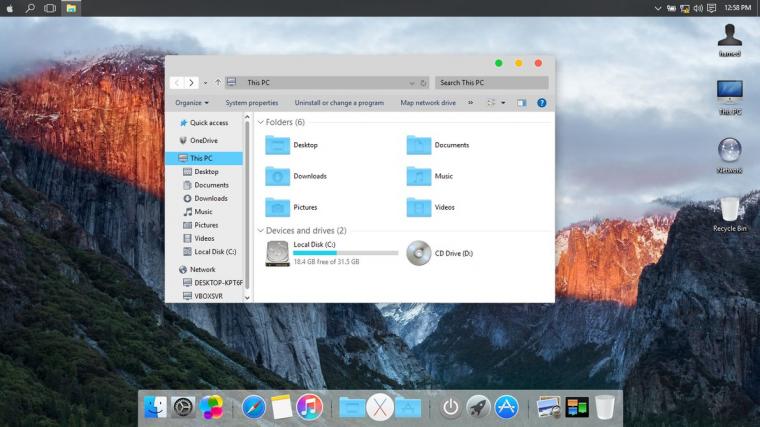760x427 pixels.
Task: Choose Uninstall or change a program
Action: click(x=339, y=103)
